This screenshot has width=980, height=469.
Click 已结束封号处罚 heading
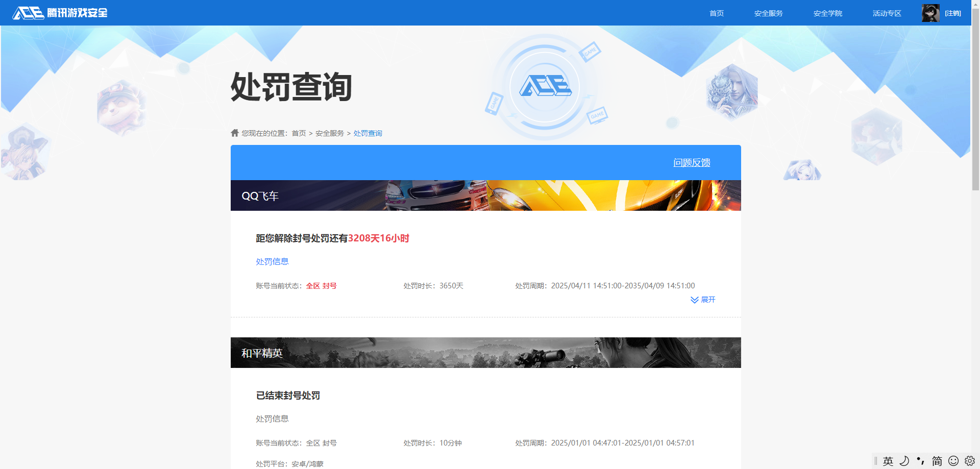click(288, 396)
